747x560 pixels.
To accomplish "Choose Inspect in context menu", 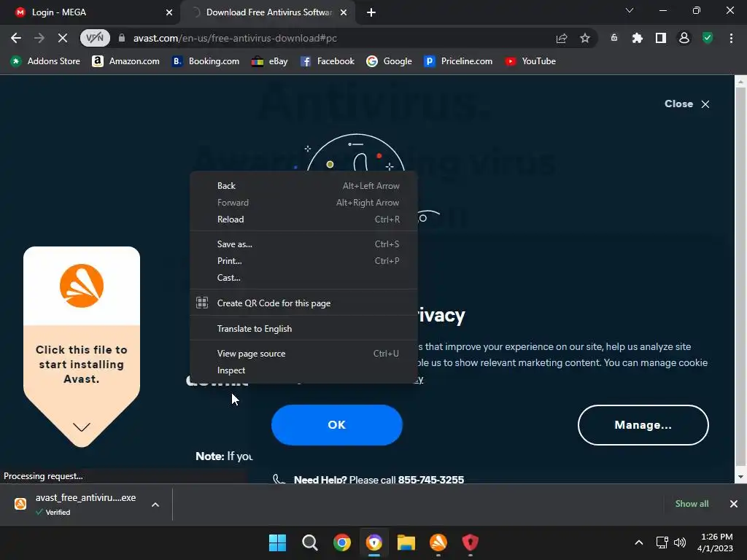I will pyautogui.click(x=304, y=370).
